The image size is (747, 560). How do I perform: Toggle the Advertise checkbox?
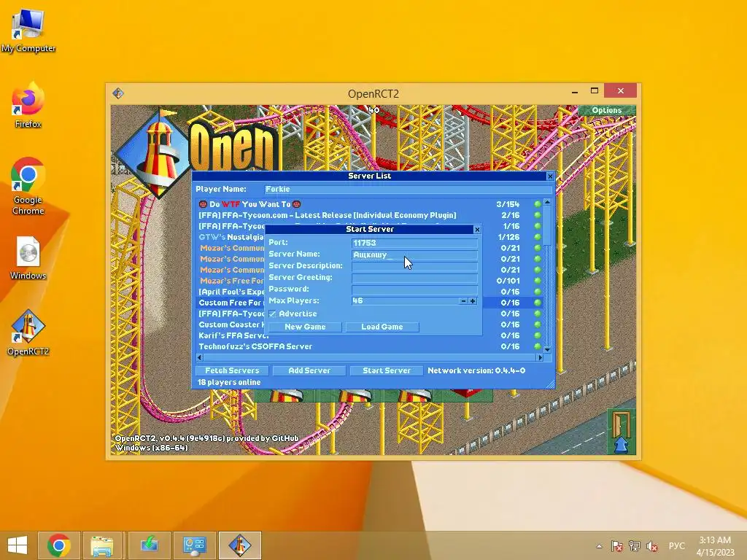[x=273, y=314]
